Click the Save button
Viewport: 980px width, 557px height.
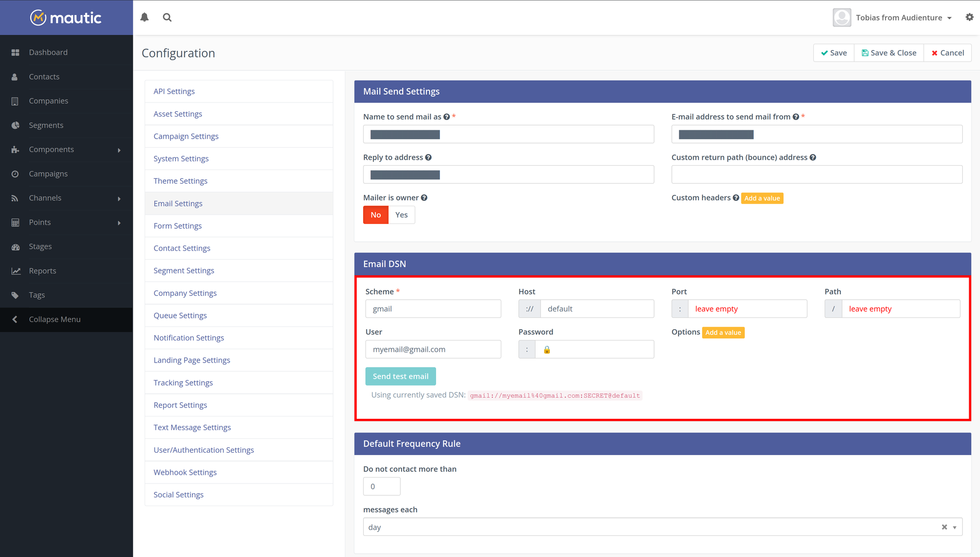834,53
